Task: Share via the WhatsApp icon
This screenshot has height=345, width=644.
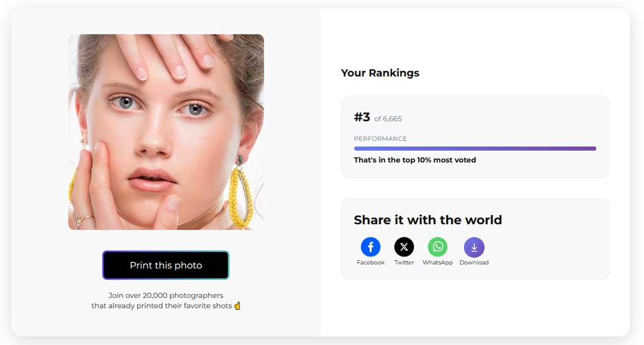Action: tap(437, 247)
